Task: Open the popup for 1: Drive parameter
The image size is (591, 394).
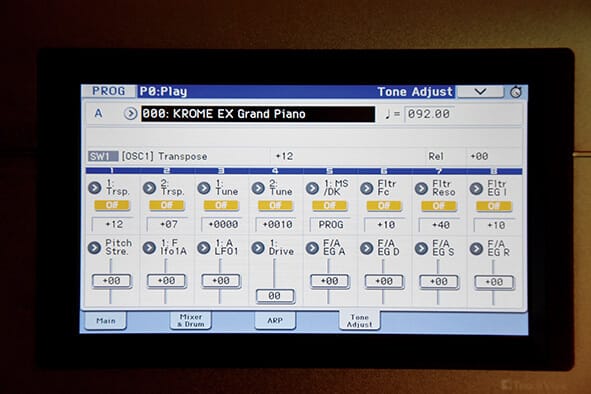Action: (x=258, y=248)
